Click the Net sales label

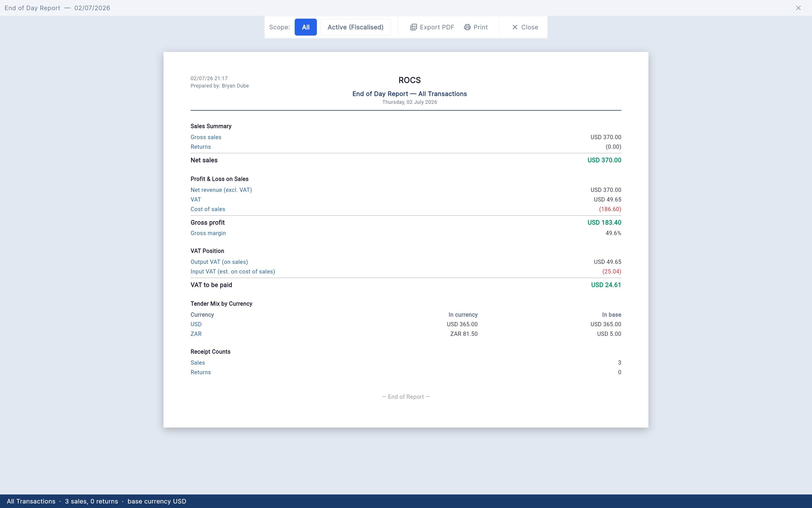(204, 160)
